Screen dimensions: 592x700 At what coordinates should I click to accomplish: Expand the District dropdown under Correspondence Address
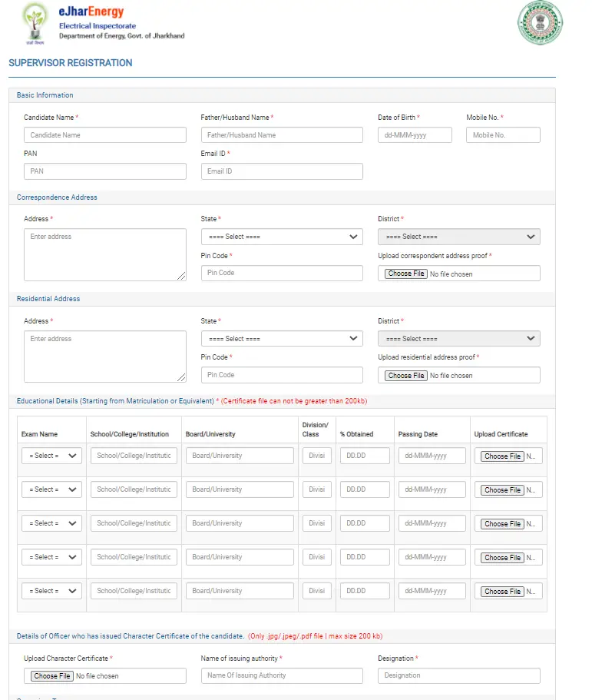click(458, 237)
